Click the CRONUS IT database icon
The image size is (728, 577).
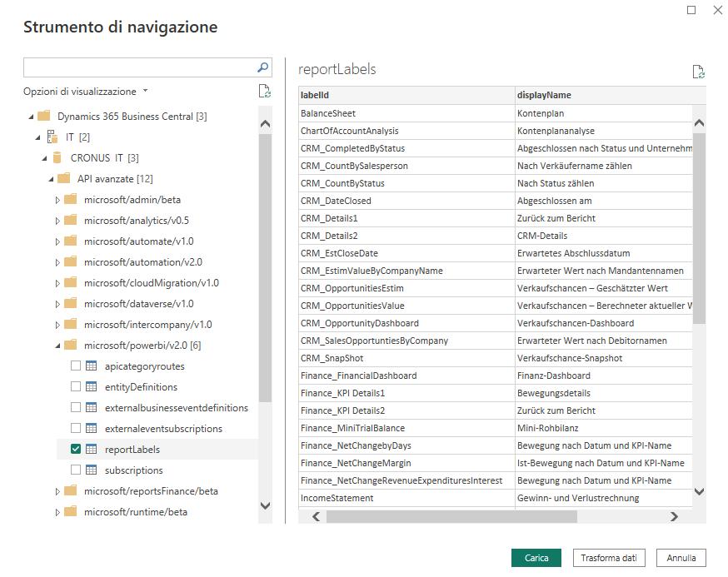(x=57, y=158)
